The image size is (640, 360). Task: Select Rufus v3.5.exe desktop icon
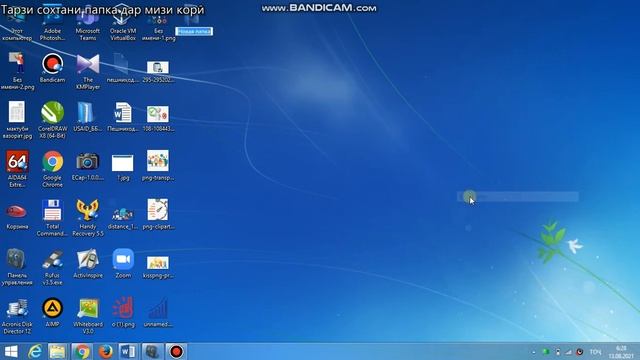point(52,267)
